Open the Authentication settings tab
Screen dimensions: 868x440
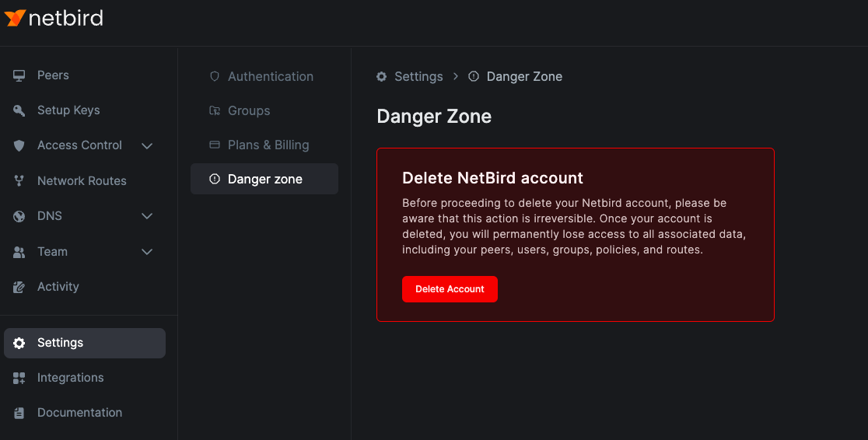click(270, 76)
